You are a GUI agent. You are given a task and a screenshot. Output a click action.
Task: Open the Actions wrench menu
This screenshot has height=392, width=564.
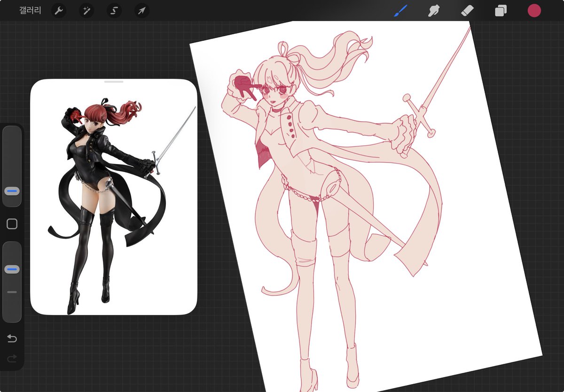click(x=58, y=10)
